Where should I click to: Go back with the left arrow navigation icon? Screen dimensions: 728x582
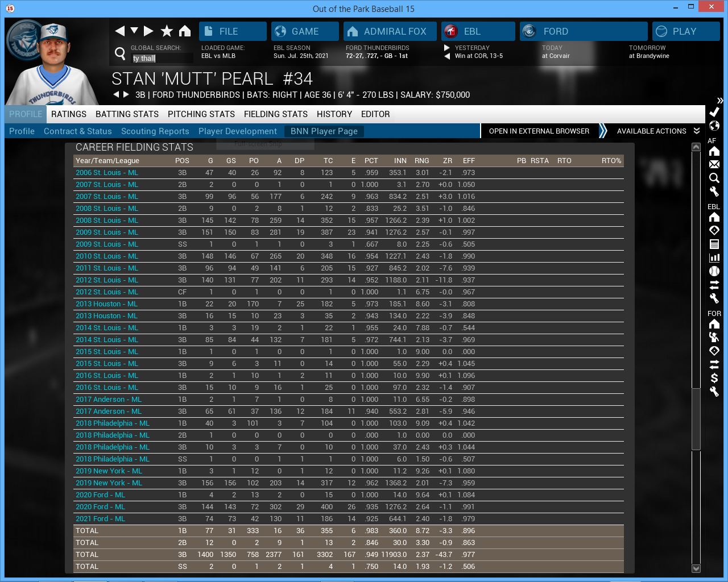pyautogui.click(x=119, y=31)
